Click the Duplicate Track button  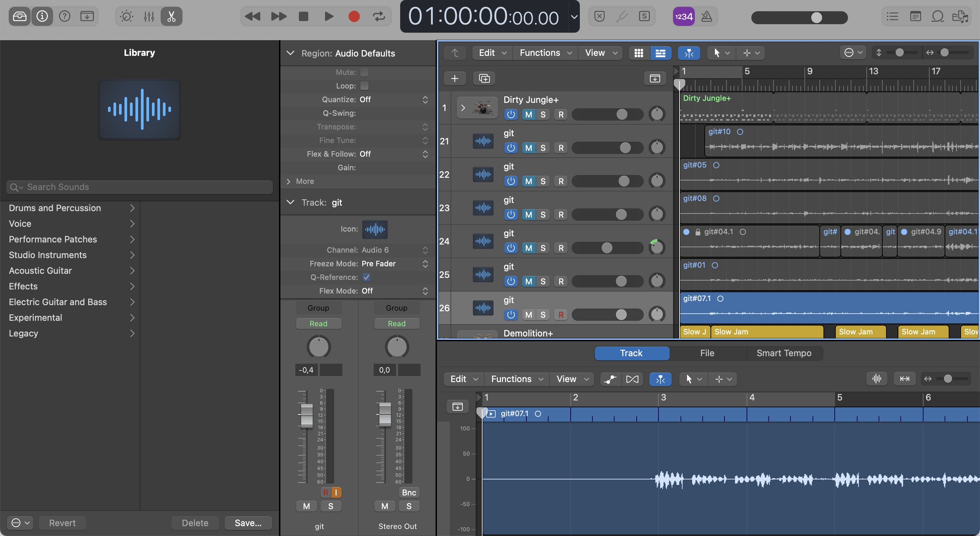click(484, 78)
